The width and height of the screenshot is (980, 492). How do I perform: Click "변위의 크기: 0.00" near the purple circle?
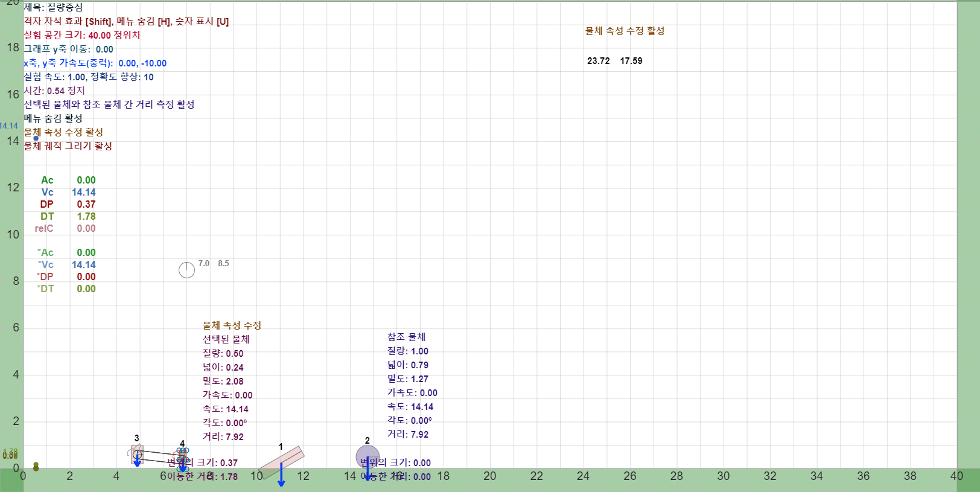point(395,462)
